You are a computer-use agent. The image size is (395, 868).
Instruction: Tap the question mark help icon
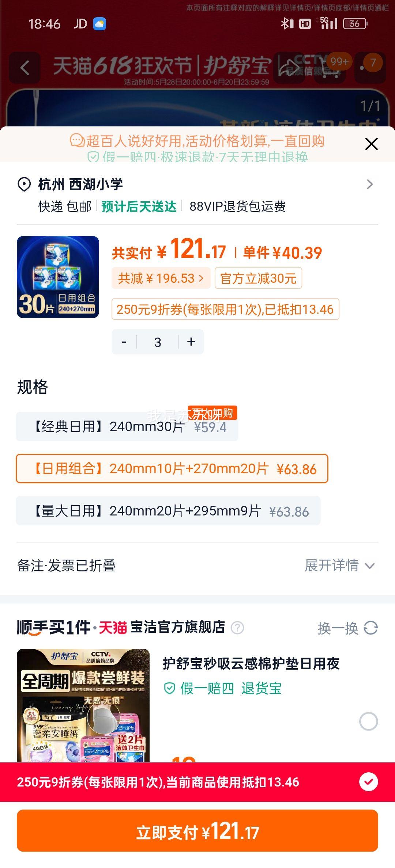pyautogui.click(x=237, y=628)
